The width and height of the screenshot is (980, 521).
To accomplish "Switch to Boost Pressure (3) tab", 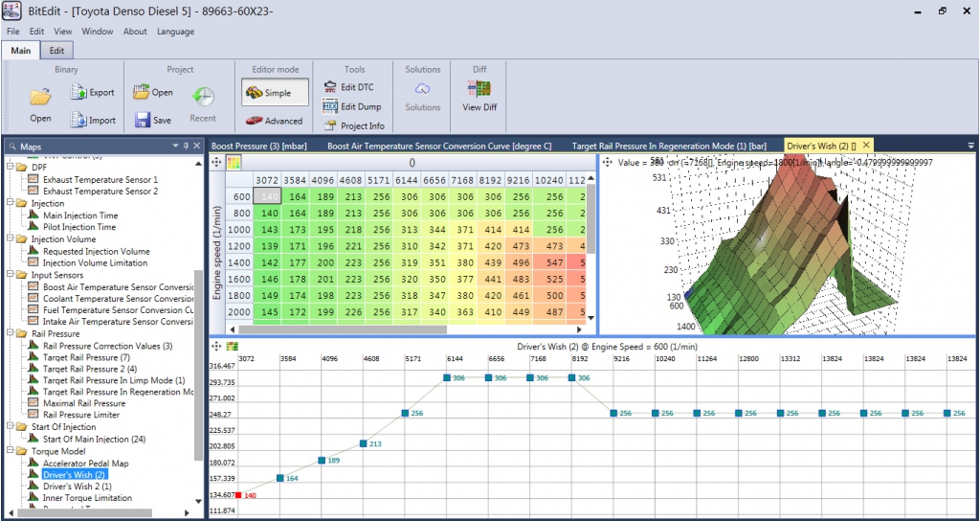I will [261, 146].
